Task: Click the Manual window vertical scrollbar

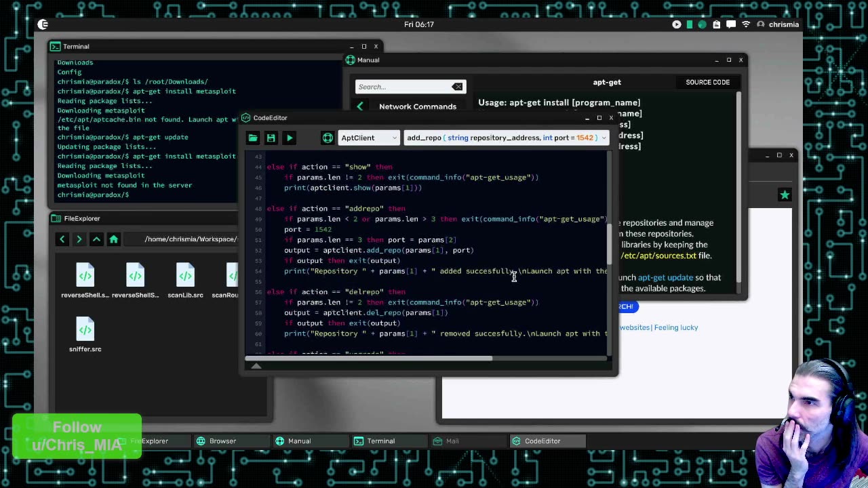Action: click(738, 186)
